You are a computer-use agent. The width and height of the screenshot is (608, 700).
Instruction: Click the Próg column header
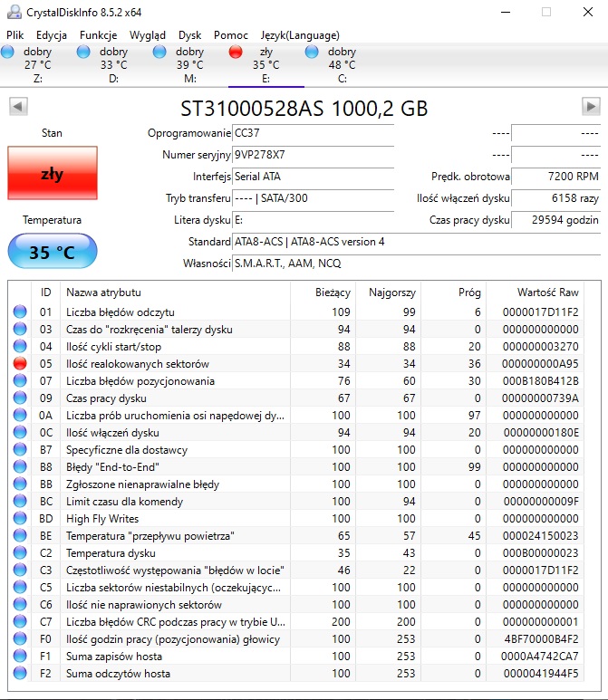pos(454,292)
